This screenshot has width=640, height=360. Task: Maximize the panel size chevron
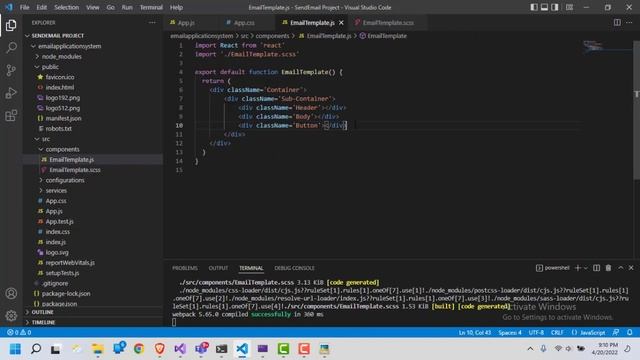tap(620, 268)
